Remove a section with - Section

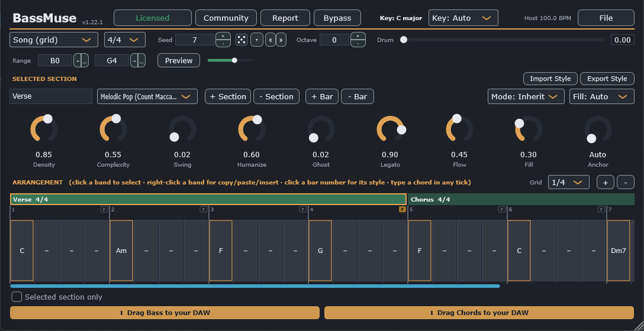(x=276, y=96)
